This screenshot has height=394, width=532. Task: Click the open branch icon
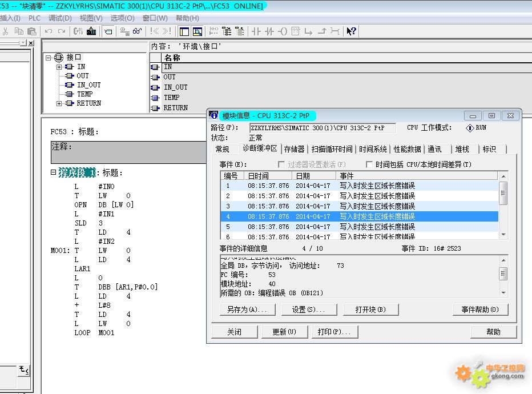(x=308, y=31)
